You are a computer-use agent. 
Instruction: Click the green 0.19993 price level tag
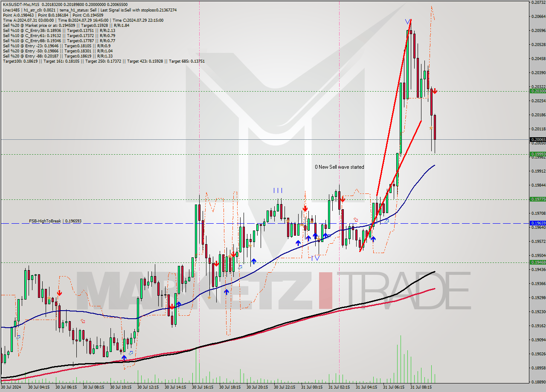coord(537,154)
